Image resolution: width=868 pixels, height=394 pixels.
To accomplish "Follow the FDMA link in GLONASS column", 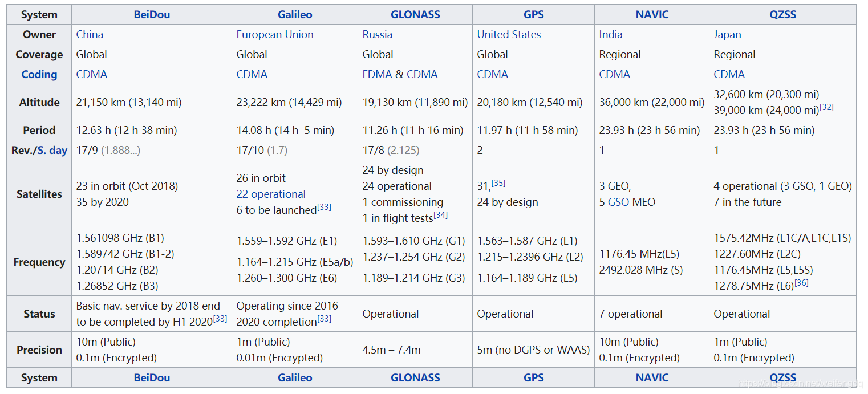I will point(378,74).
